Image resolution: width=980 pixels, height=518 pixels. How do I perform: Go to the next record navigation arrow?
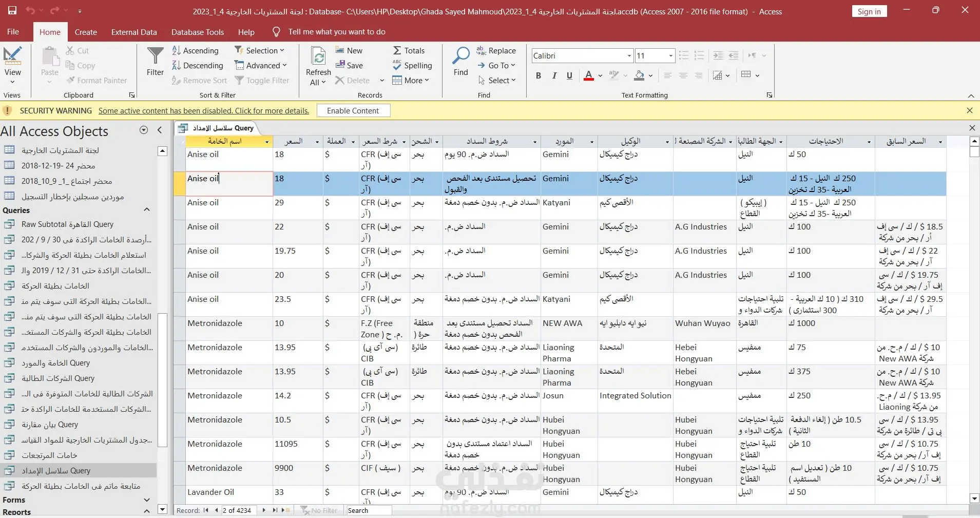(264, 510)
